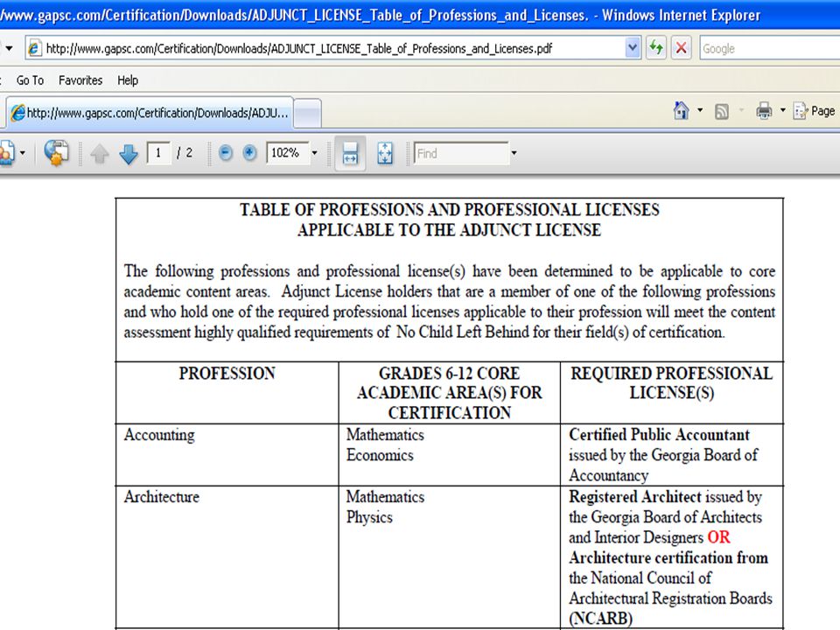Click the fit one full page icon
Viewport: 840px width, 630px height.
click(x=385, y=153)
